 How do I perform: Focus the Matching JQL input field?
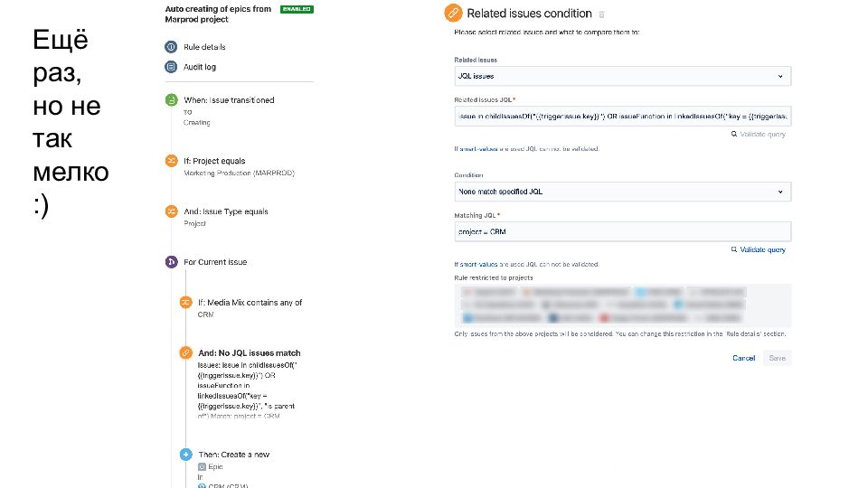point(622,231)
